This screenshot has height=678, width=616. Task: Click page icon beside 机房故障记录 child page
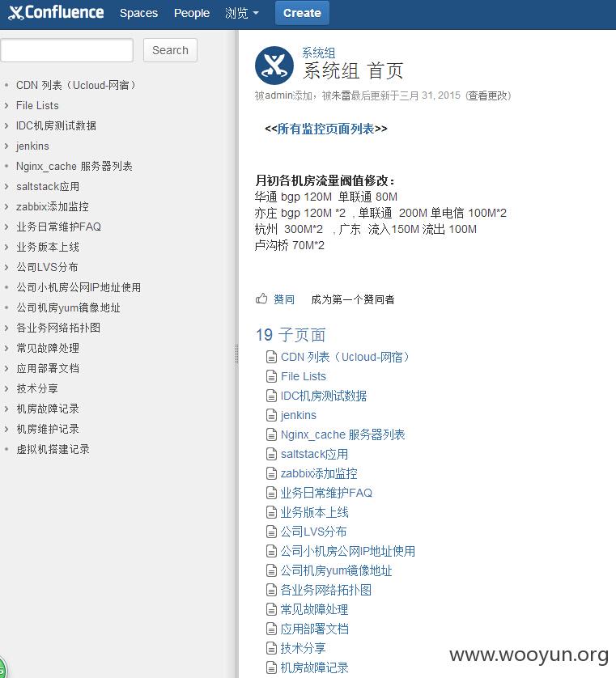271,667
